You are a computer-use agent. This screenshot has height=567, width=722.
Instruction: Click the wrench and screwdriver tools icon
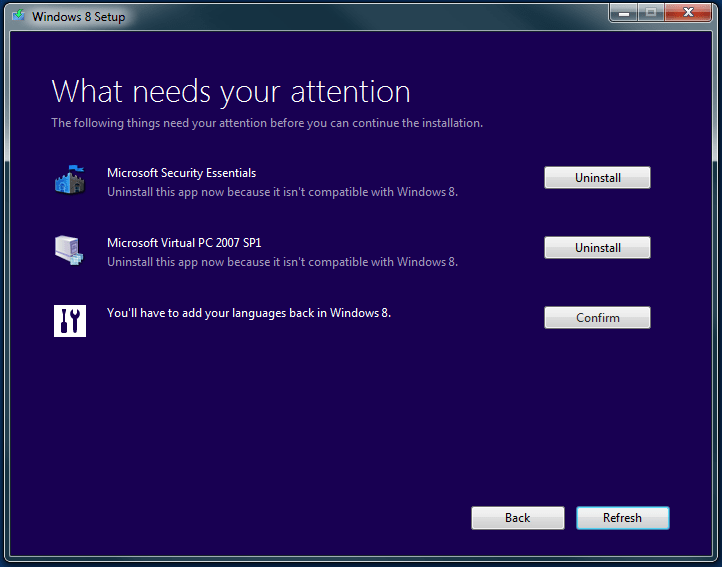click(70, 321)
